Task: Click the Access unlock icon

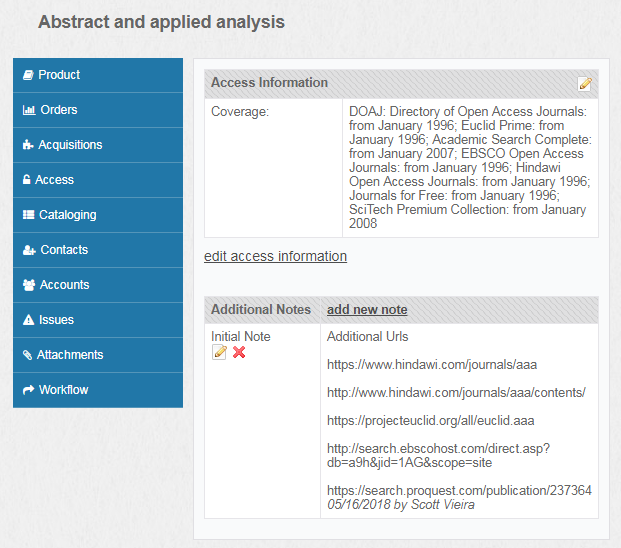Action: 27,179
